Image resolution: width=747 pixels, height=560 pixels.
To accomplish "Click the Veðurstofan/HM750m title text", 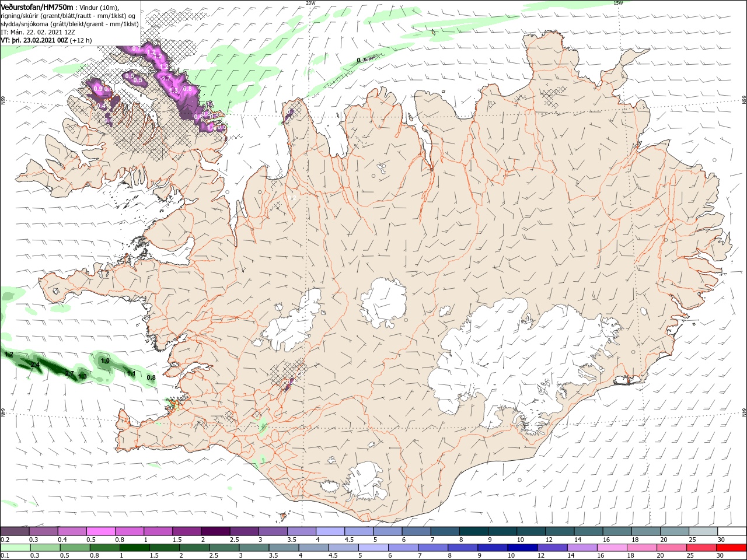I will (x=37, y=7).
